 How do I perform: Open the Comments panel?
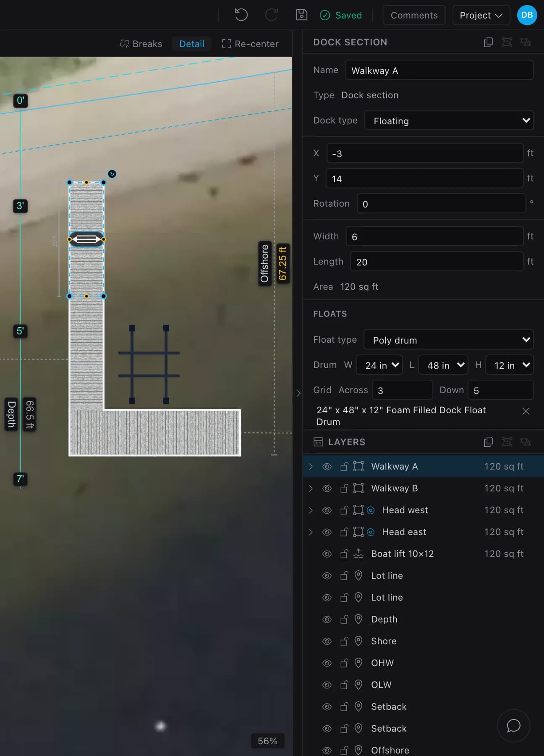pos(414,15)
